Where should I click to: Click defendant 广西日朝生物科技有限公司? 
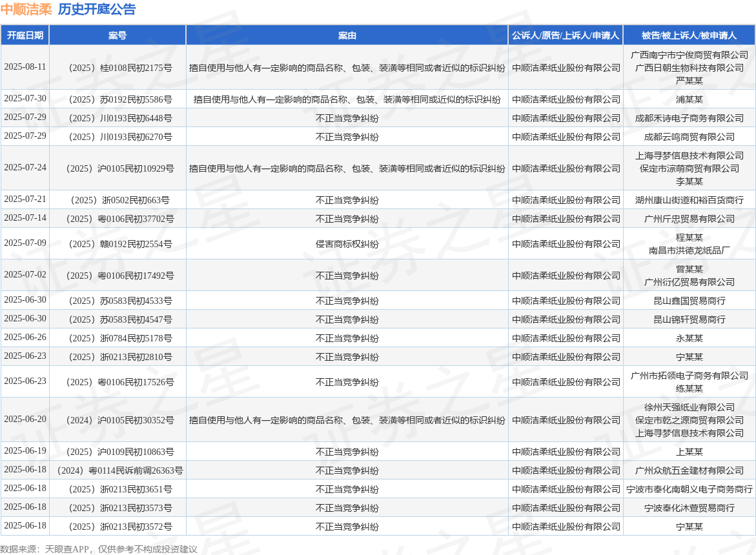(690, 68)
